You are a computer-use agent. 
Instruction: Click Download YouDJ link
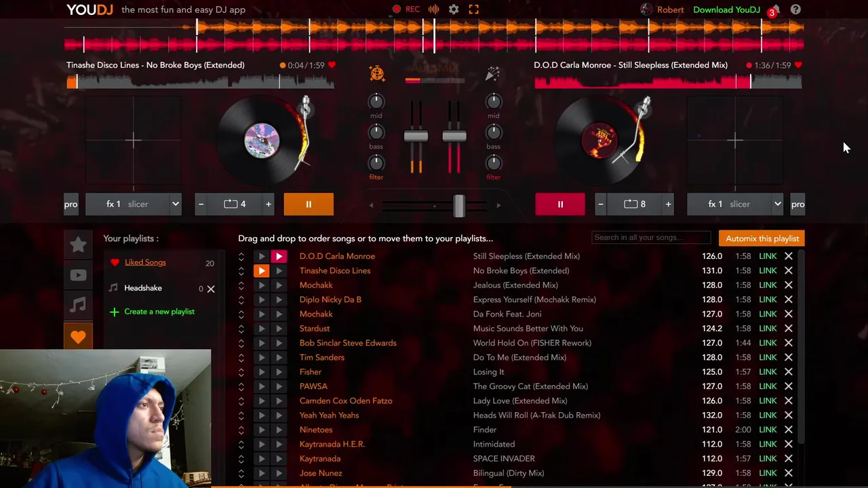(726, 9)
